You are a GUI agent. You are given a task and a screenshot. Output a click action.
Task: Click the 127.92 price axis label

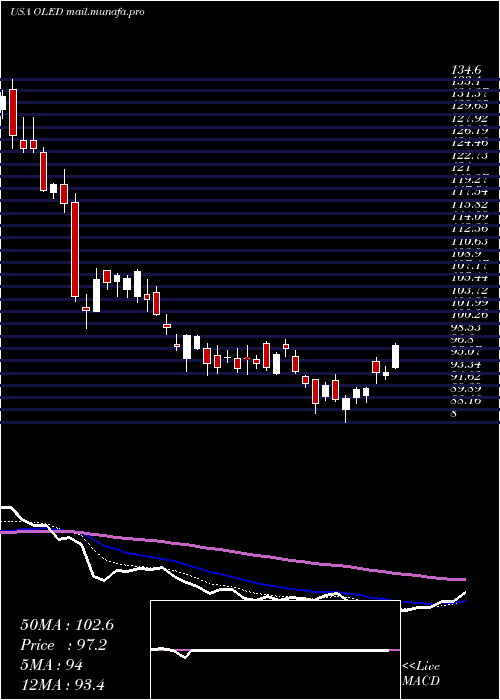click(470, 119)
